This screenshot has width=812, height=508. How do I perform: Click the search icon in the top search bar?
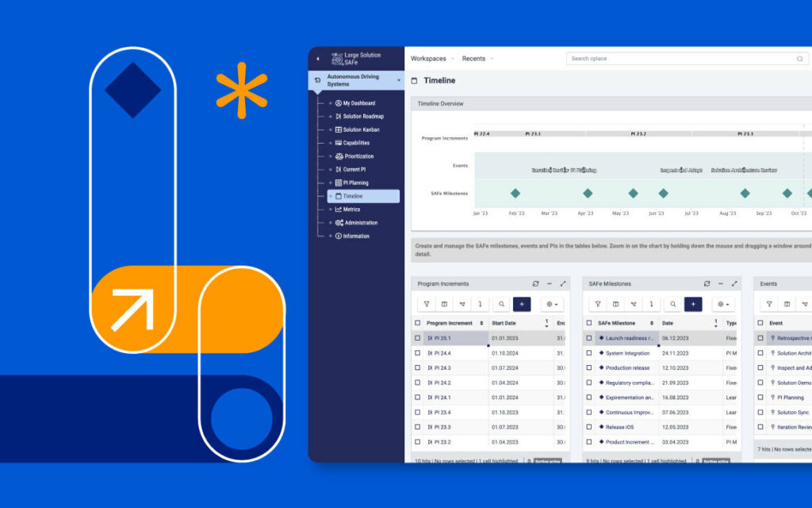point(799,59)
